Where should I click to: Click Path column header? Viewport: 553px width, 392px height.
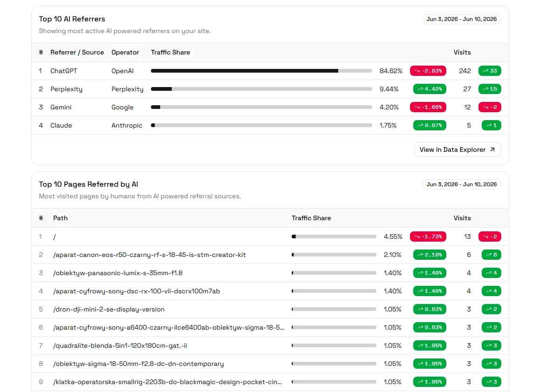click(x=60, y=218)
